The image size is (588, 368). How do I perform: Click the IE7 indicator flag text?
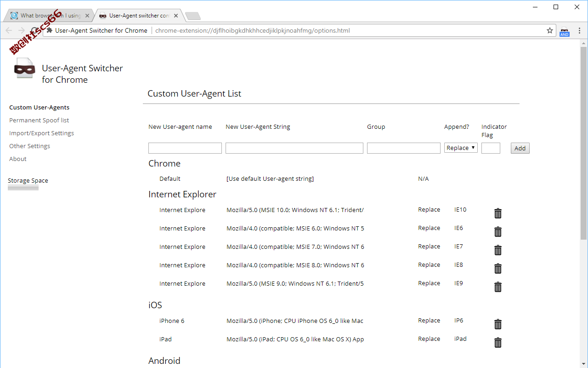pyautogui.click(x=458, y=246)
